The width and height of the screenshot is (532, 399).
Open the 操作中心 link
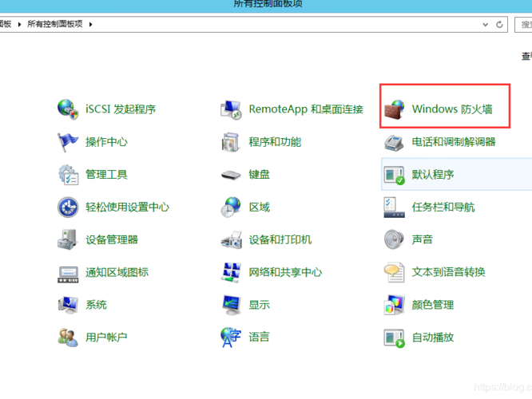click(106, 142)
